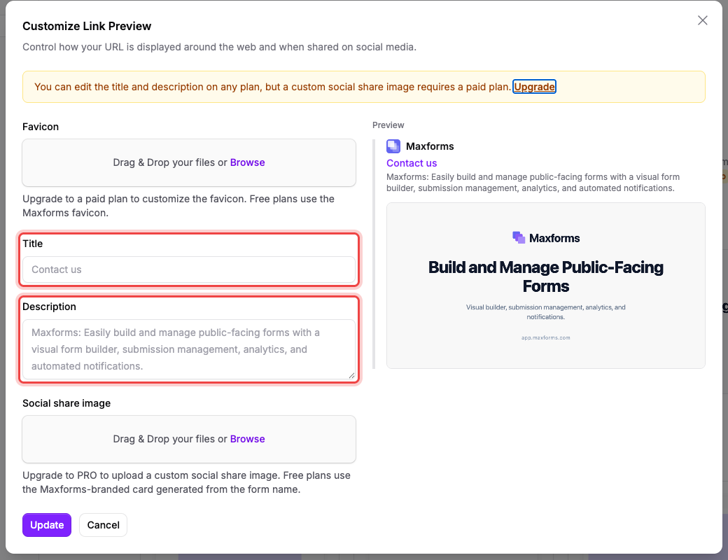Viewport: 728px width, 560px height.
Task: Click the Maxforms favicon icon in preview
Action: [x=393, y=146]
